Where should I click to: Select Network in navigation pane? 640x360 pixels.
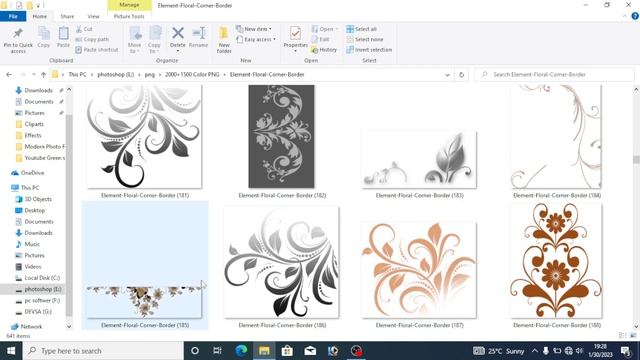point(31,327)
